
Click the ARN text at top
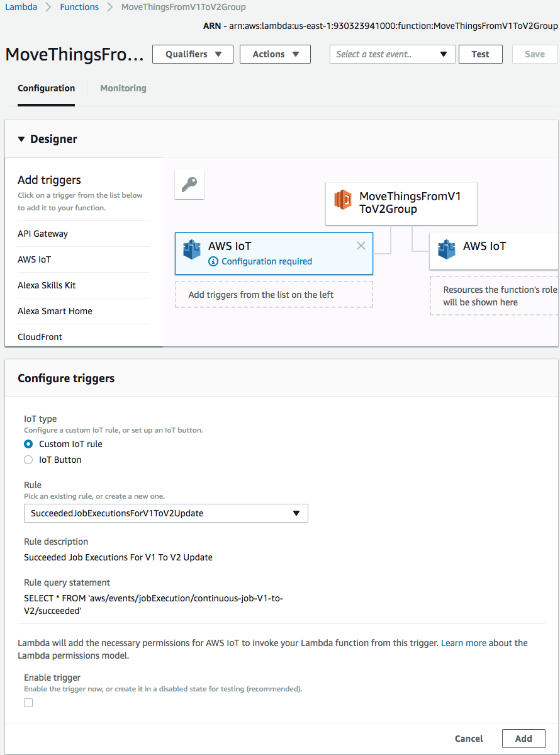(380, 26)
